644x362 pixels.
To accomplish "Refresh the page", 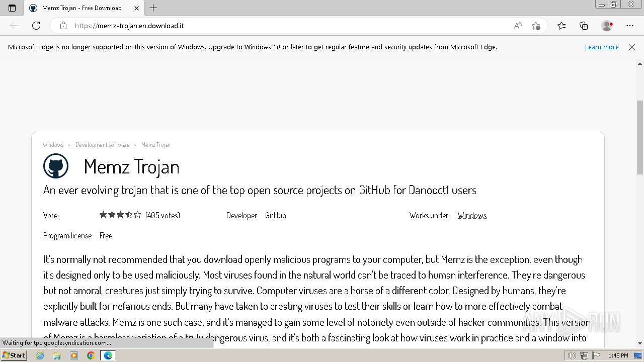I will point(36,26).
